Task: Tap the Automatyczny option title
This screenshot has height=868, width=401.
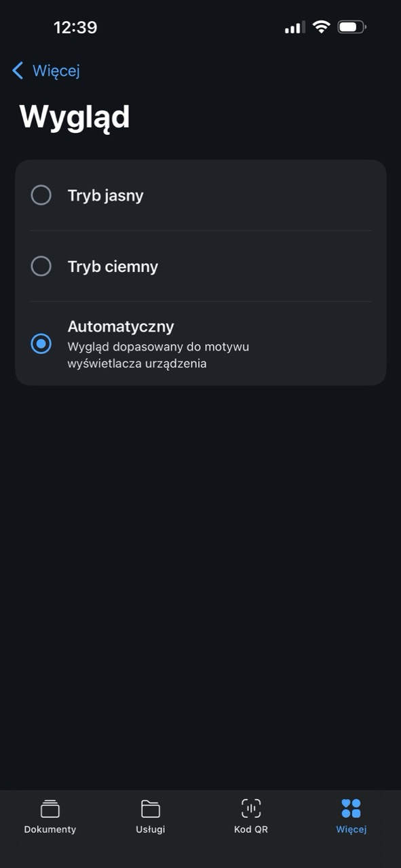Action: click(x=121, y=326)
